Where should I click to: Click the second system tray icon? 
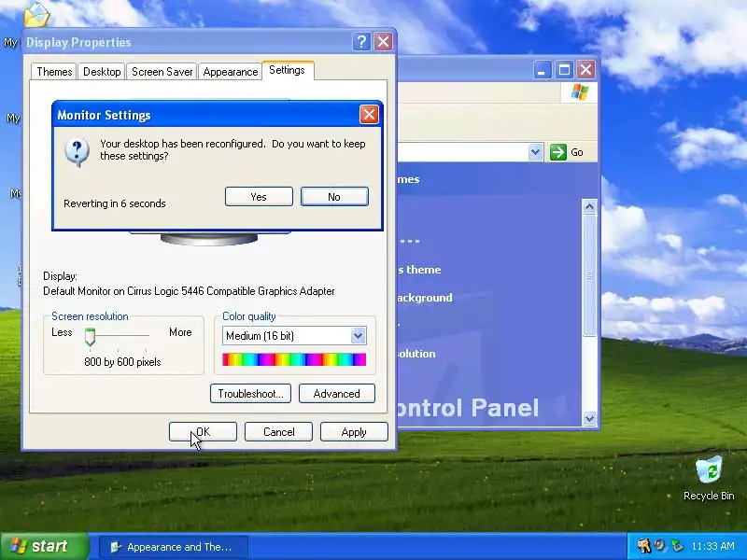coord(660,546)
